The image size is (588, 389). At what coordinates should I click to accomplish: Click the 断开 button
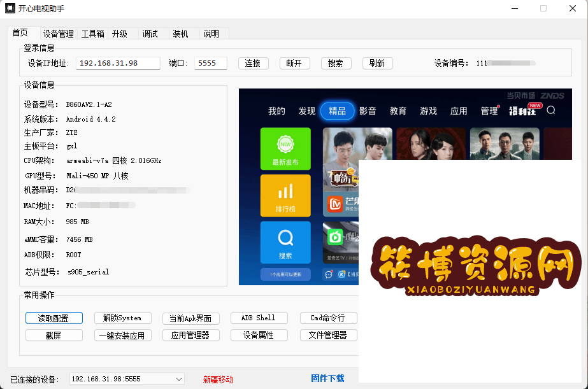[x=294, y=63]
